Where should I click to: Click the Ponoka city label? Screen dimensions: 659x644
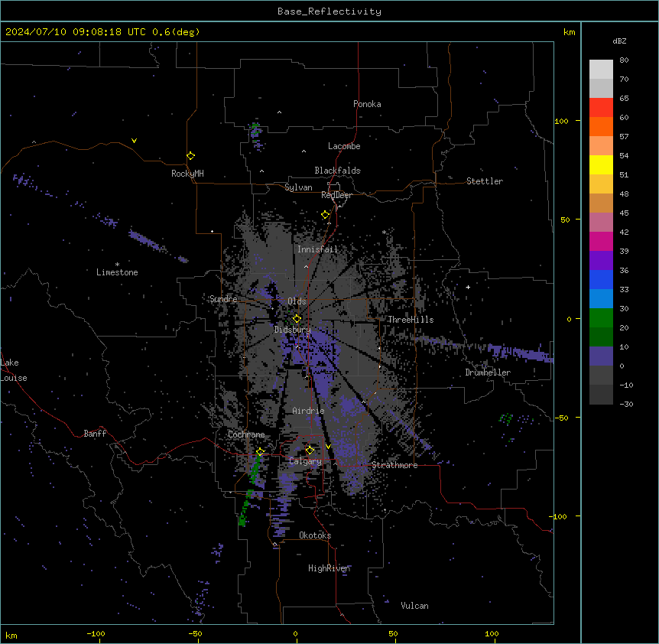tap(367, 104)
